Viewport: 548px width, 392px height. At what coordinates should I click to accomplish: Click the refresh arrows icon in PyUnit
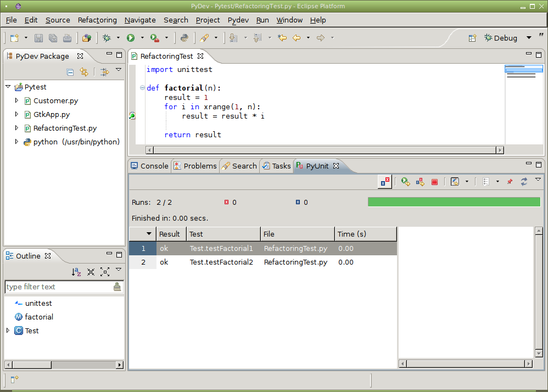click(523, 182)
